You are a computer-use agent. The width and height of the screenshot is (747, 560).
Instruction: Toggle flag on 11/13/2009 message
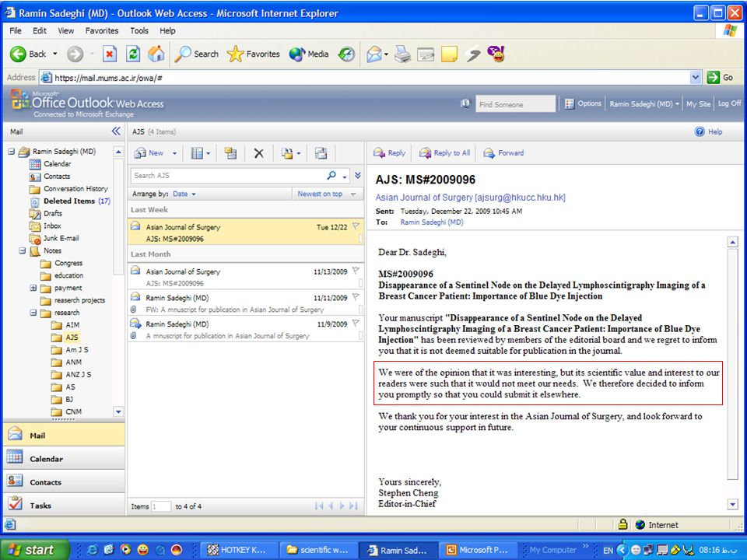pyautogui.click(x=356, y=271)
